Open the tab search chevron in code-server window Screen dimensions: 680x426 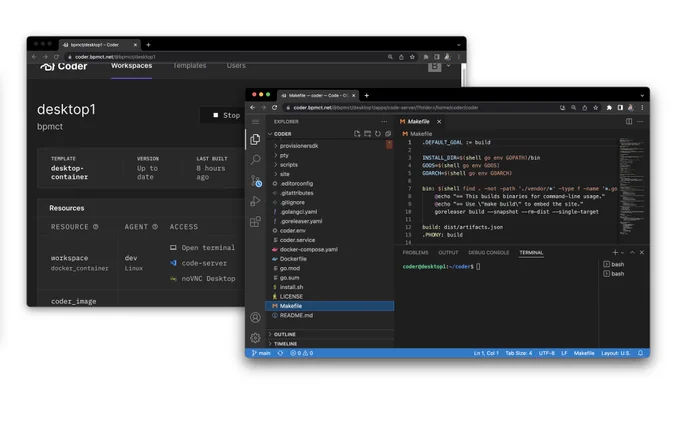click(x=642, y=95)
